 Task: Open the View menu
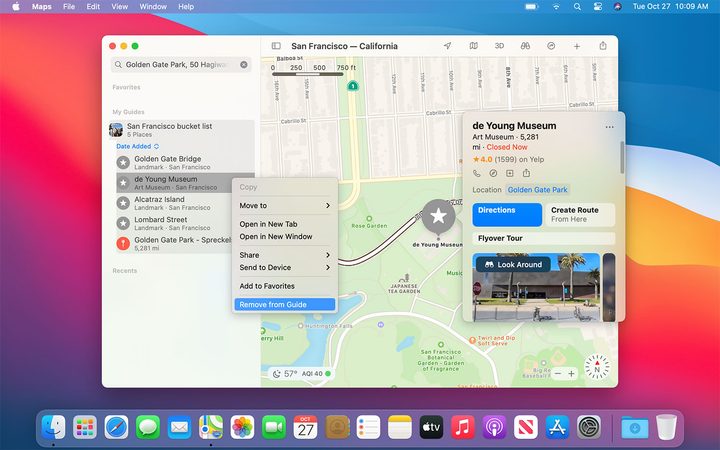tap(120, 6)
